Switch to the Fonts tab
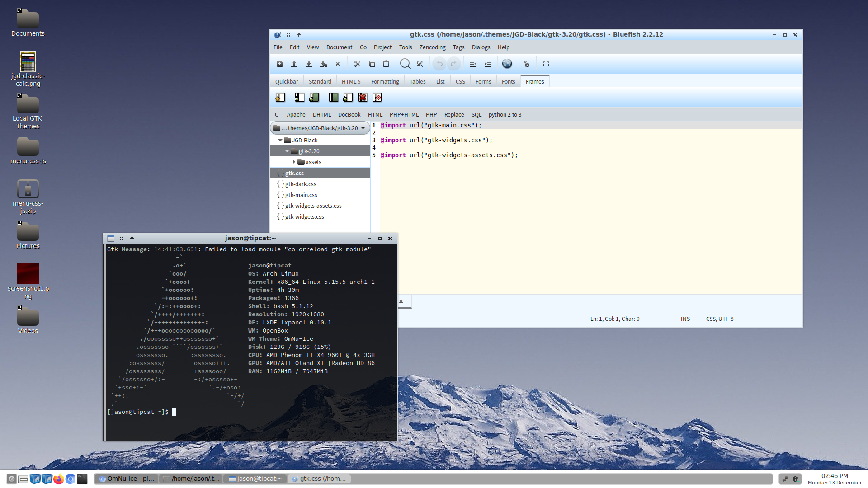Viewport: 868px width, 488px height. click(509, 82)
